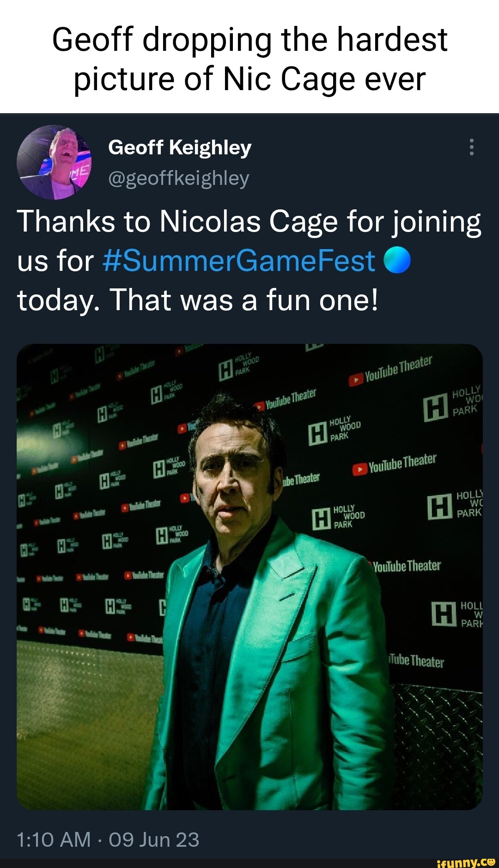Select the Geoff Keighley display name
Image resolution: width=499 pixels, height=868 pixels.
tap(180, 147)
